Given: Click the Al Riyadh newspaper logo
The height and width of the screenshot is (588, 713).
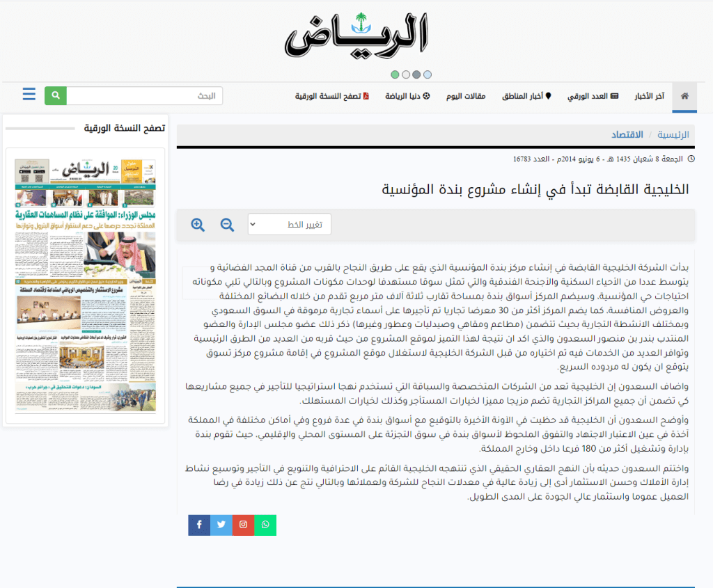Looking at the screenshot, I should pos(356,35).
